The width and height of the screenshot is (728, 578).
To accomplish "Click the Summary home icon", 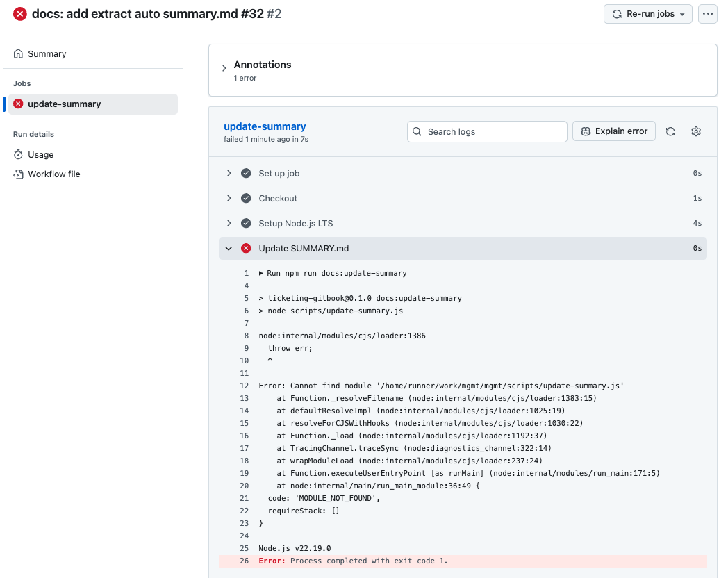I will 19,54.
